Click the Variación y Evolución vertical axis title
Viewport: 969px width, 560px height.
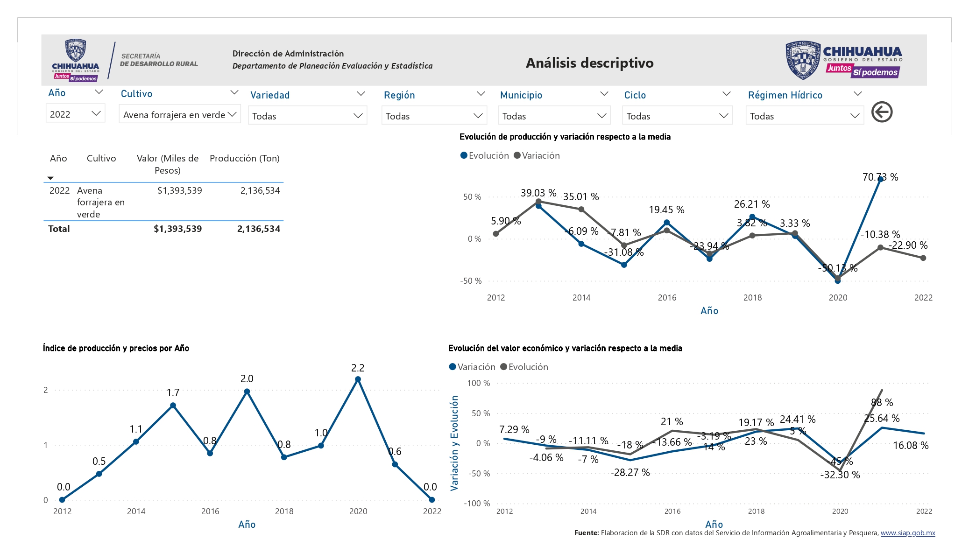454,443
